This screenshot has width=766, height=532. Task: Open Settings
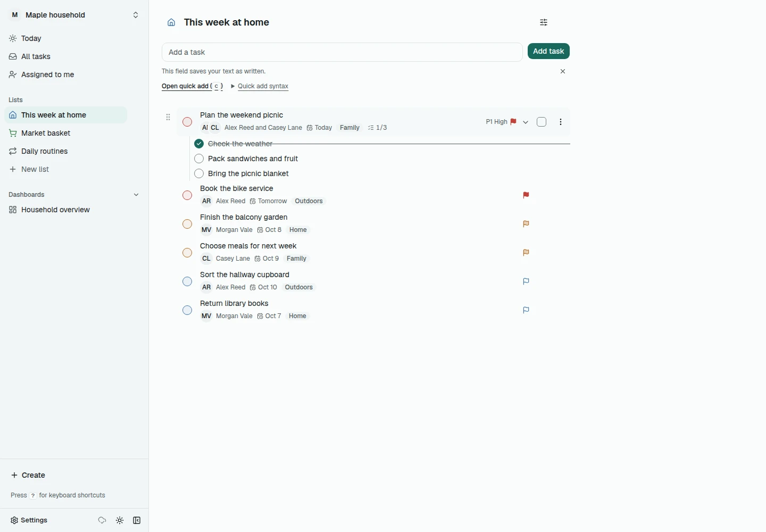tap(29, 520)
